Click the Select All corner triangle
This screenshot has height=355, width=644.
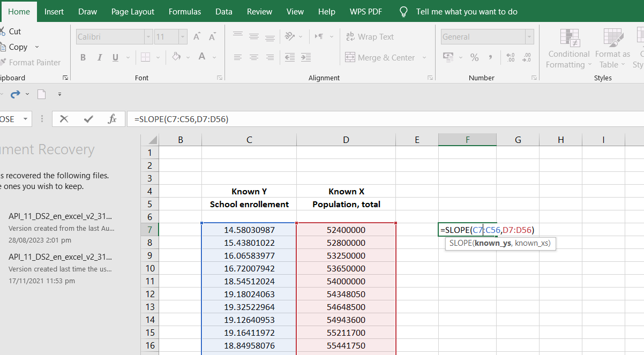(153, 140)
